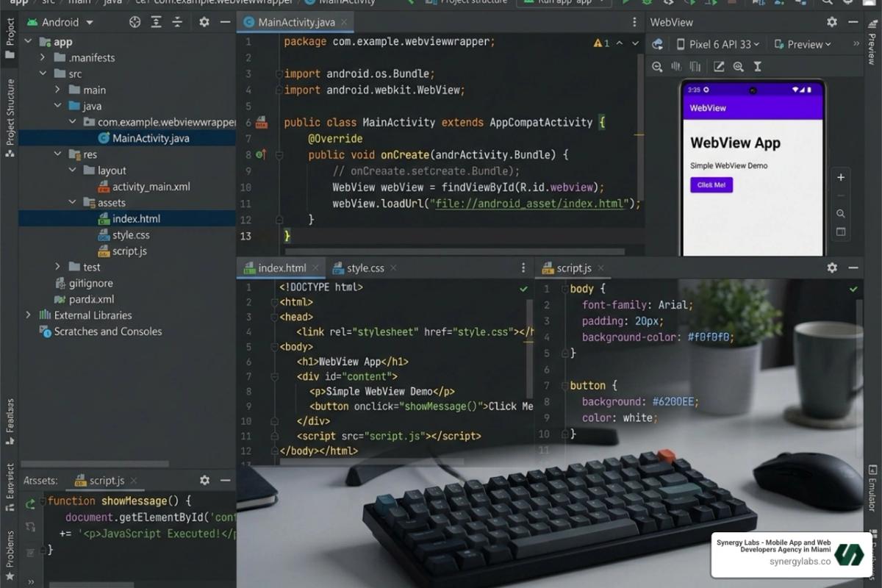Close the MainActivity.java editor tab
Viewport: 882px width, 588px height.
point(343,22)
